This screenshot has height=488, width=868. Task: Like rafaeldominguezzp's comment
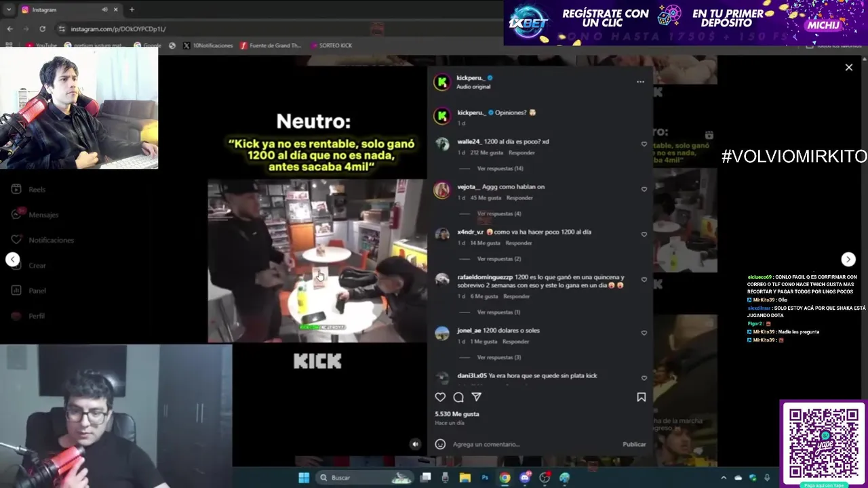[644, 279]
